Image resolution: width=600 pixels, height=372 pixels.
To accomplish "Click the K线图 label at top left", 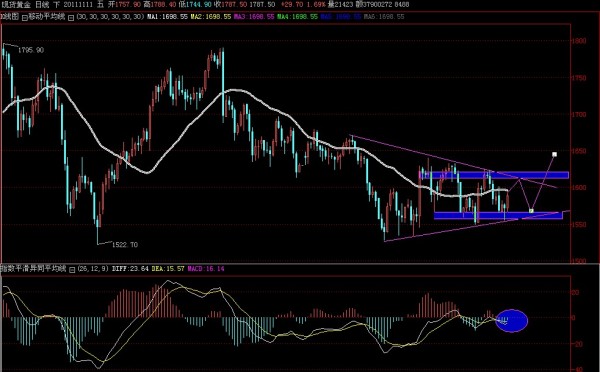I will [x=9, y=17].
